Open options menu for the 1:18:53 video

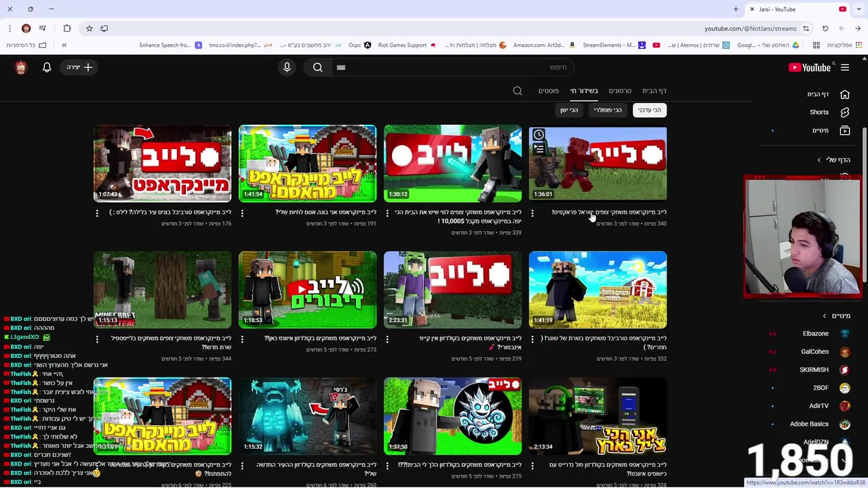(x=242, y=339)
